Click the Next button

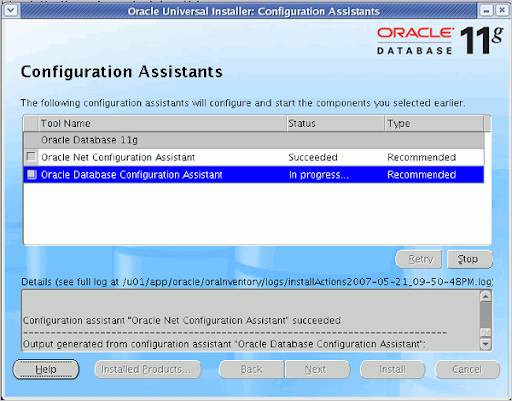click(x=317, y=369)
